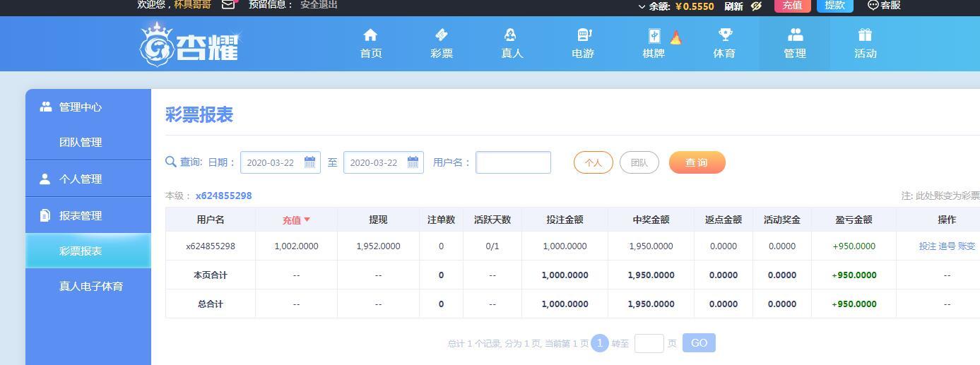
Task: Toggle balance visibility eye icon
Action: [x=756, y=6]
